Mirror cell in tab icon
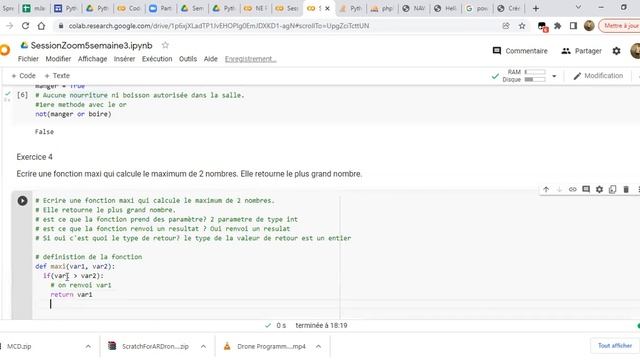 (613, 189)
